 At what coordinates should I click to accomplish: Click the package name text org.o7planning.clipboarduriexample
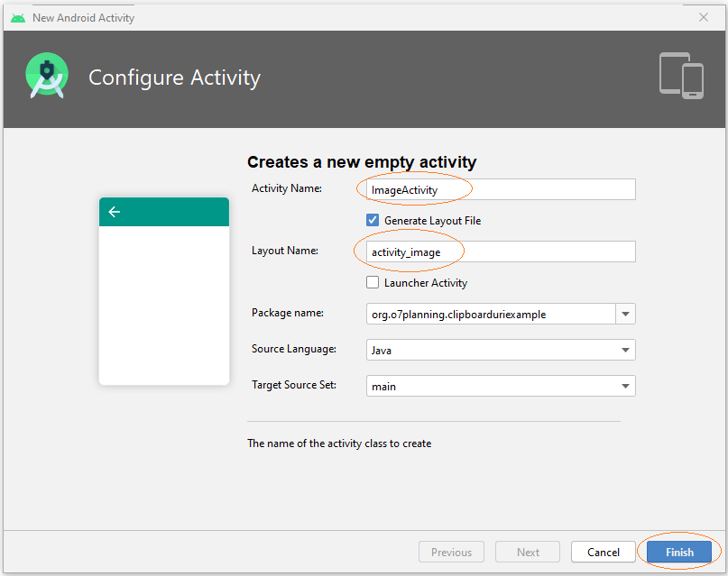458,315
